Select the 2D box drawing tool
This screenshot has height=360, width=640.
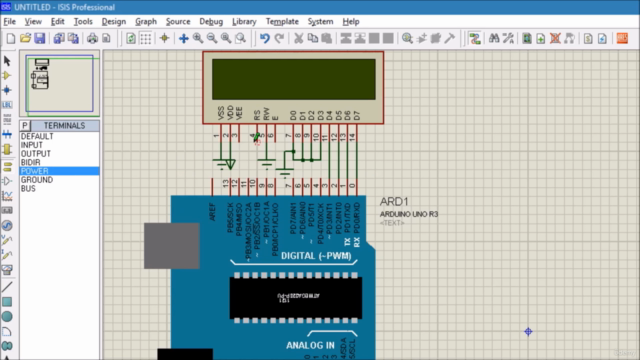pyautogui.click(x=7, y=302)
